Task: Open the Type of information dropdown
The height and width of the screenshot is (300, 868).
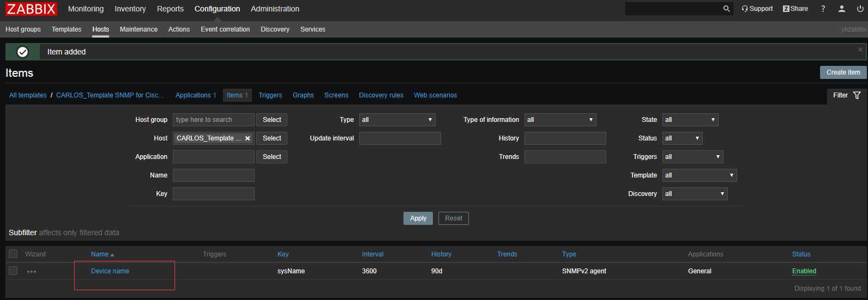Action: pos(560,120)
